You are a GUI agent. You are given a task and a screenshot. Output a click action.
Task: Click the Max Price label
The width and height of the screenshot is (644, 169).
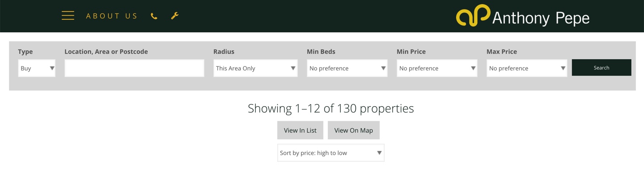click(502, 52)
